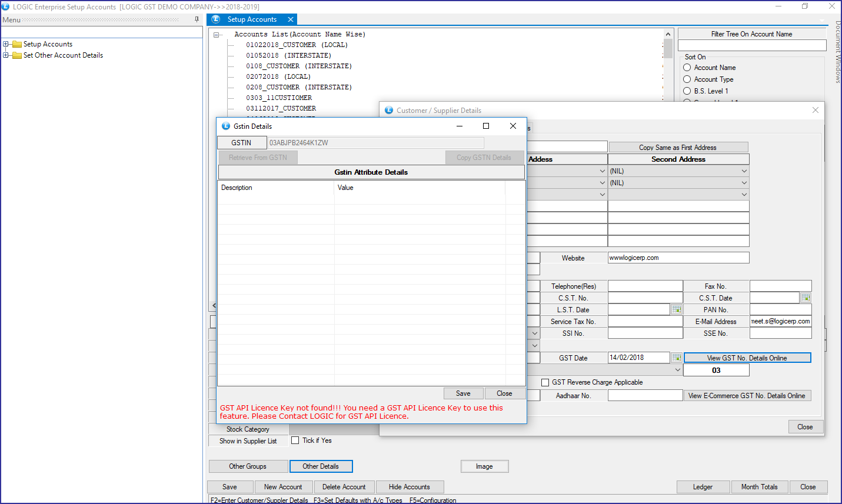This screenshot has width=842, height=504.
Task: Click Delete Account button
Action: (x=344, y=487)
